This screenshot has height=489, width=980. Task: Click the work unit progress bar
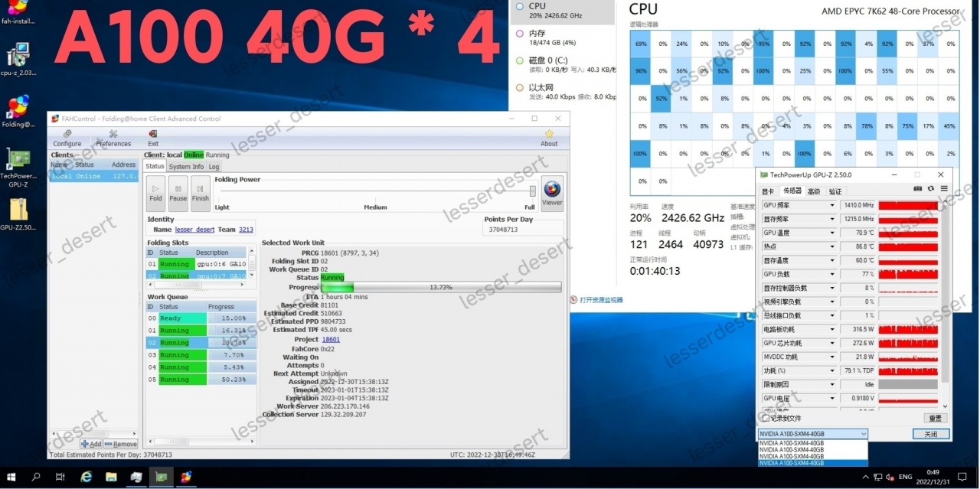point(441,287)
